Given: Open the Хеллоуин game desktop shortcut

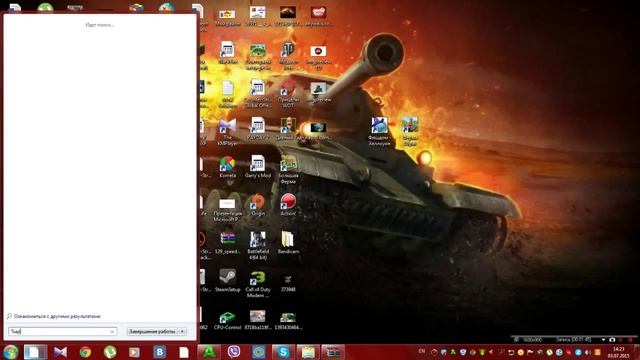Looking at the screenshot, I should click(x=379, y=131).
